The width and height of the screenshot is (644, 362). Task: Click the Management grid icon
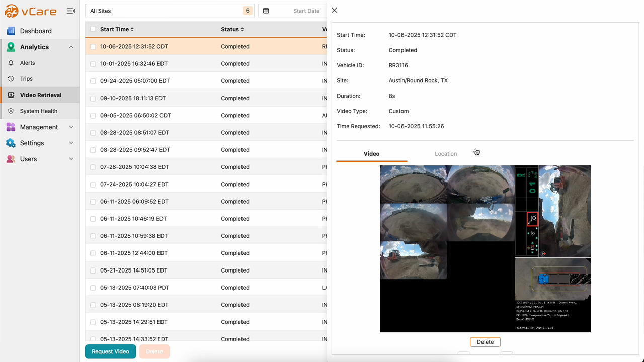tap(11, 127)
